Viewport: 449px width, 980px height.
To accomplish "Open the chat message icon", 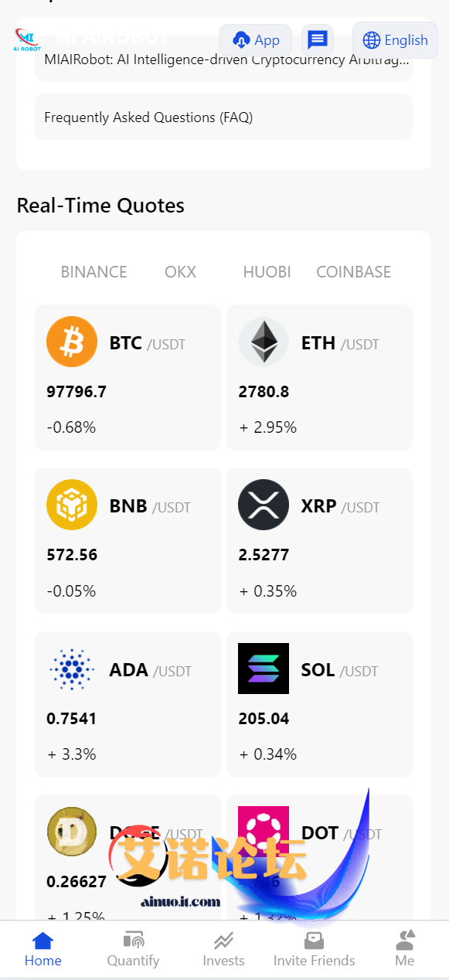I will point(317,40).
